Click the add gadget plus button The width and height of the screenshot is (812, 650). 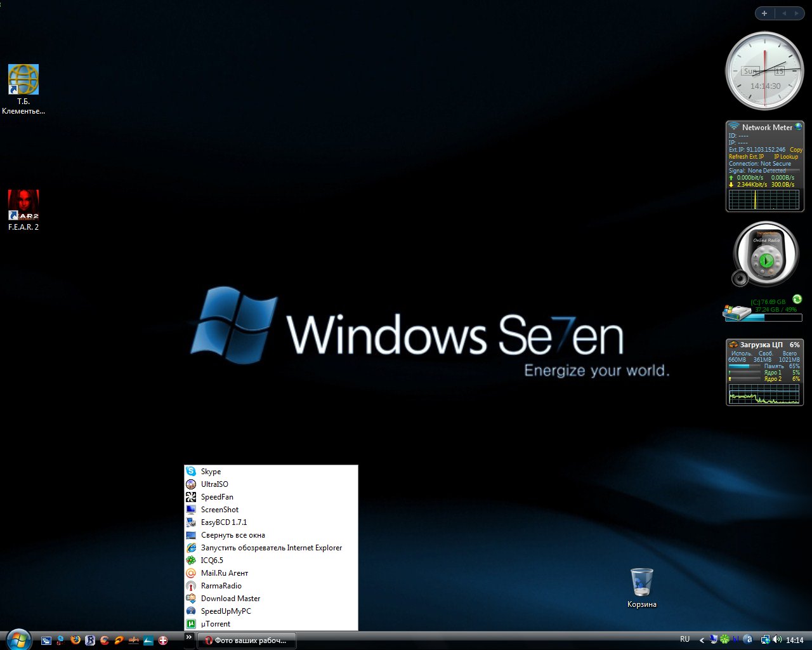click(x=764, y=13)
